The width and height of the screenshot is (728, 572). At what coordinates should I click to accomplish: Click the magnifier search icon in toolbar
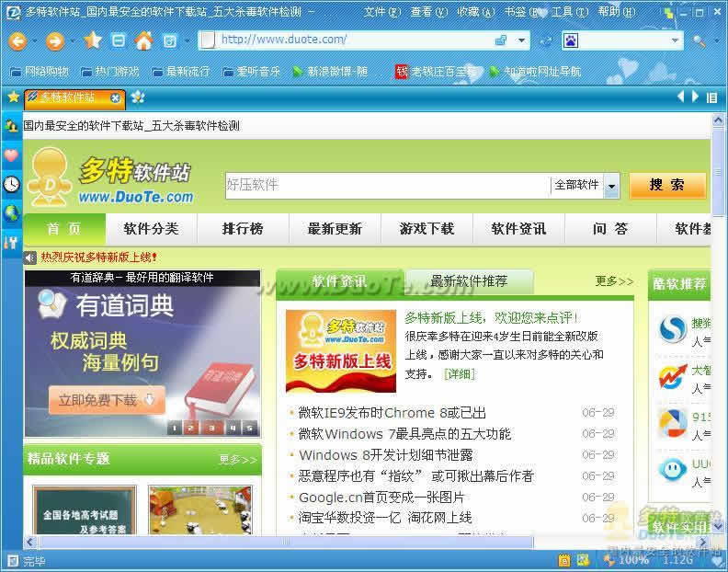pos(699,41)
